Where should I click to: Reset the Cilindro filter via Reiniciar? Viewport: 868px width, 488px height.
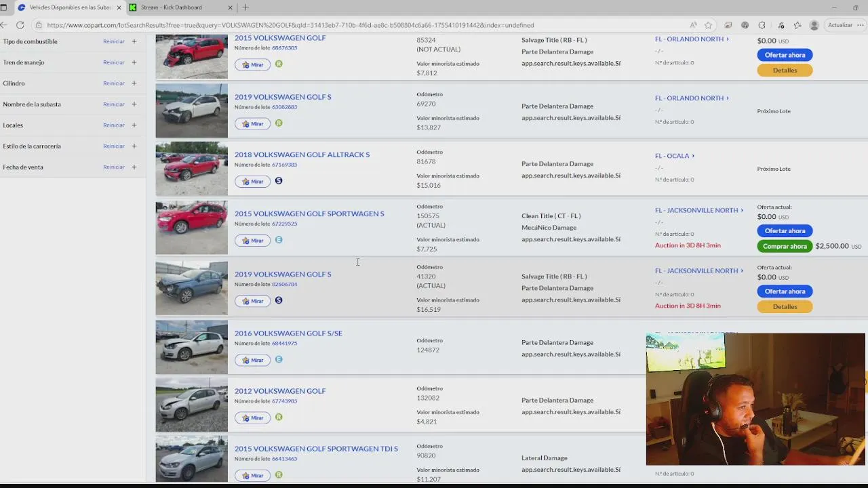click(114, 83)
